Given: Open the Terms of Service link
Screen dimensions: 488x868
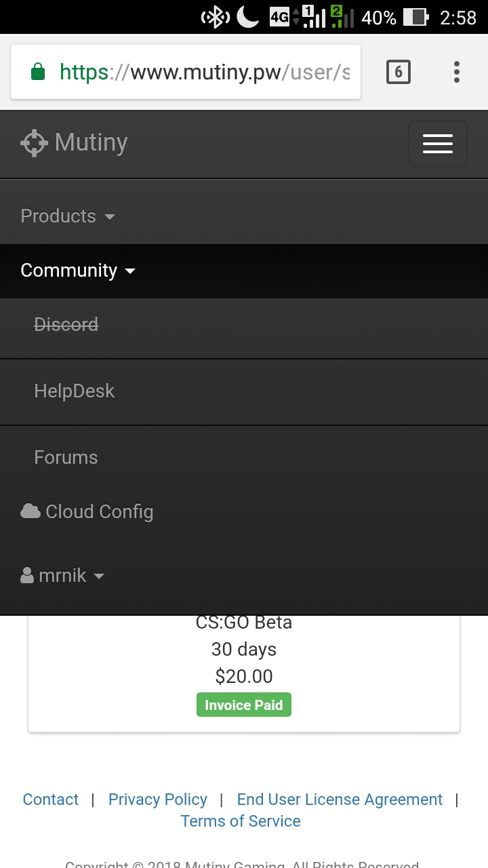Looking at the screenshot, I should [x=241, y=821].
